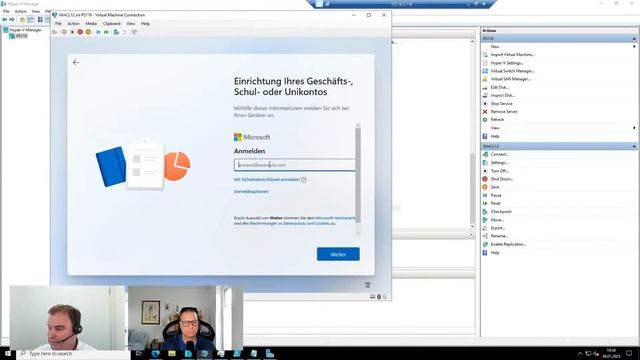Click Shut Down action in Actions pane
This screenshot has width=640, height=360.
[502, 179]
